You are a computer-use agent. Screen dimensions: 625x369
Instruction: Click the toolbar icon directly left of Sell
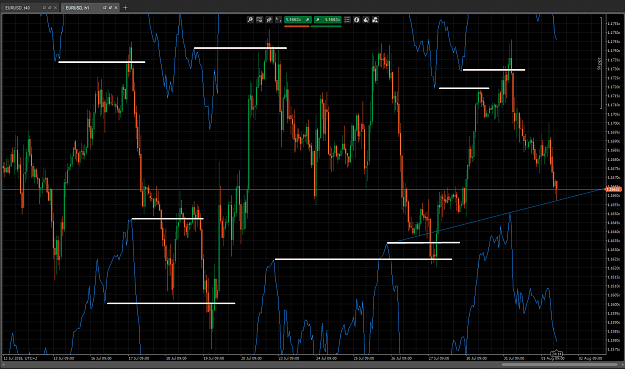click(x=278, y=20)
